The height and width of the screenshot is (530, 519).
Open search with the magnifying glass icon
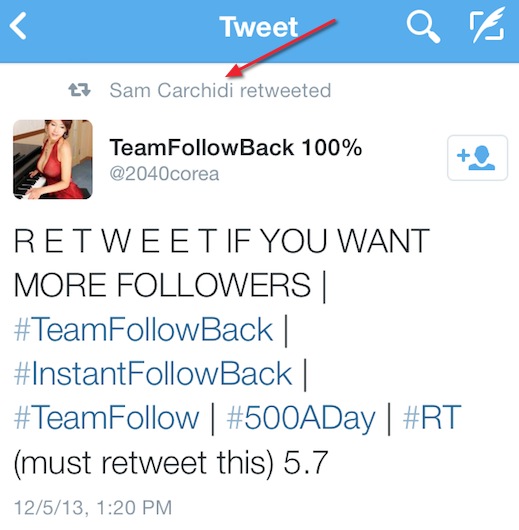(423, 27)
